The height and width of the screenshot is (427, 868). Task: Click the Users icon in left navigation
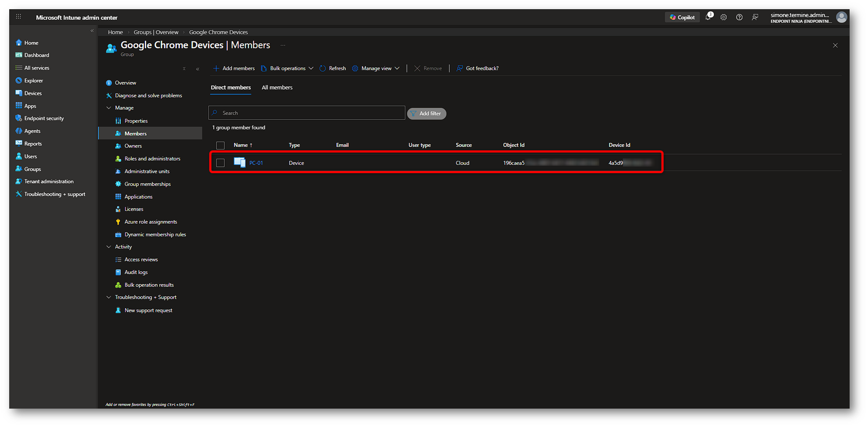point(19,156)
